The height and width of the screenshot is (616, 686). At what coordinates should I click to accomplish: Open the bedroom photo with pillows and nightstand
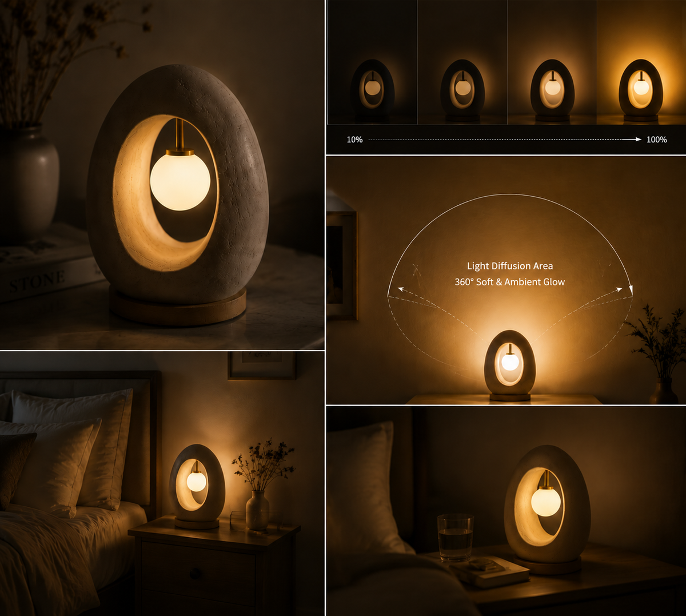click(x=162, y=484)
